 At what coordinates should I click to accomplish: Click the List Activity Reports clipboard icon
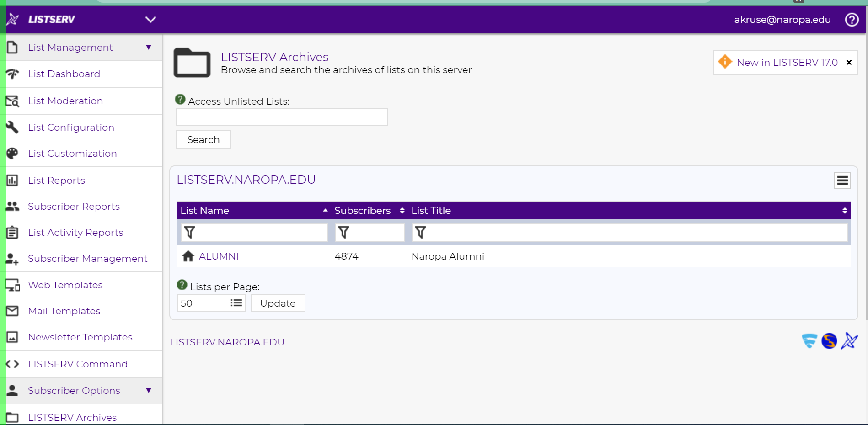12,232
